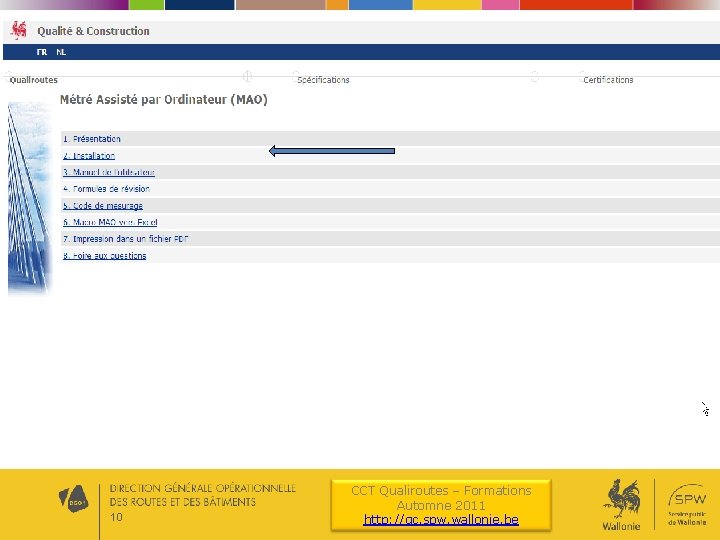Click the SPW Service public de Wallonie logo
The width and height of the screenshot is (720, 540).
click(687, 505)
